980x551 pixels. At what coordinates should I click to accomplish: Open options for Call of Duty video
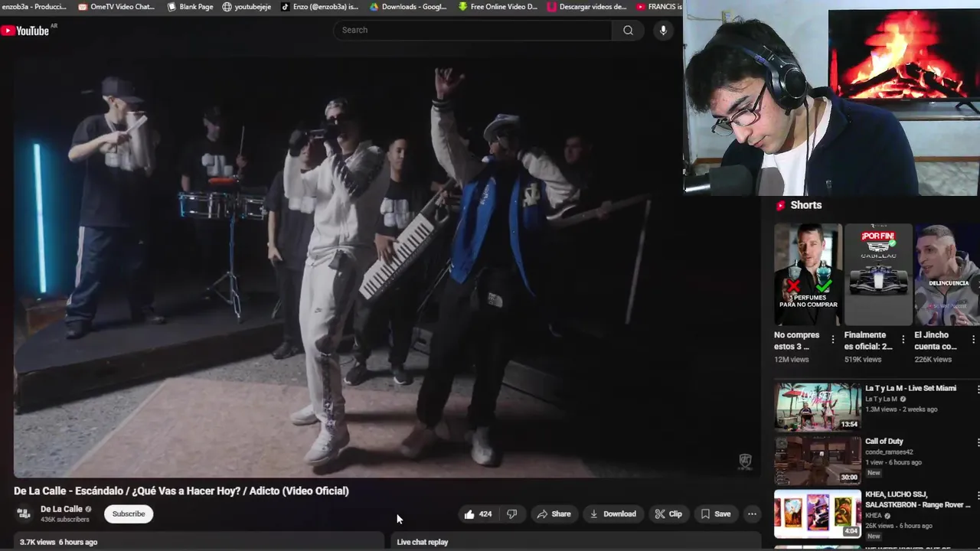pyautogui.click(x=978, y=442)
